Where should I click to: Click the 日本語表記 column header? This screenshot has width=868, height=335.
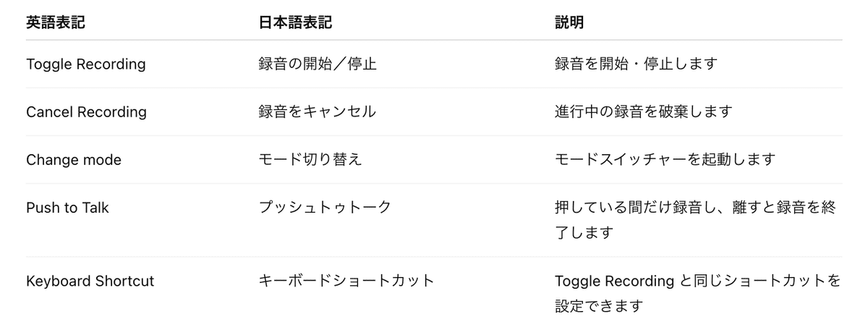pos(295,22)
